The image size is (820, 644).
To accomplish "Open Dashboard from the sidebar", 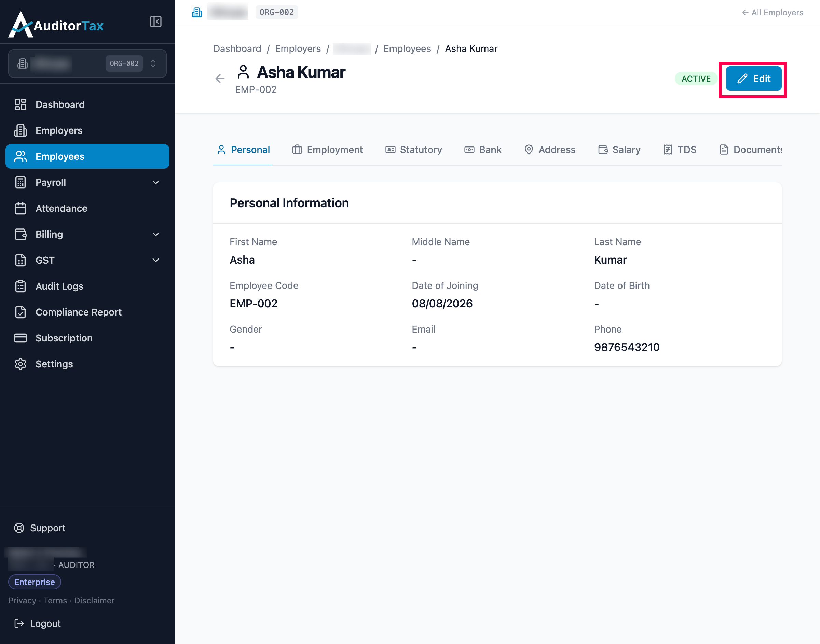I will click(87, 104).
